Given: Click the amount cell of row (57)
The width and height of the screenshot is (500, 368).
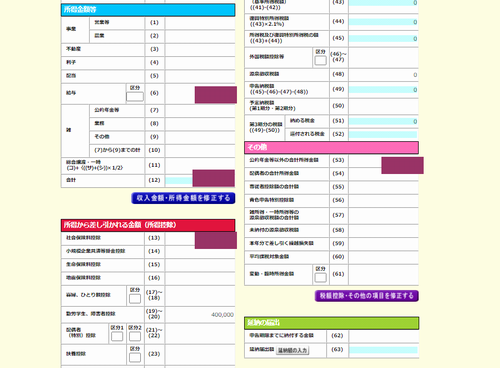Looking at the screenshot, I should point(383,215).
